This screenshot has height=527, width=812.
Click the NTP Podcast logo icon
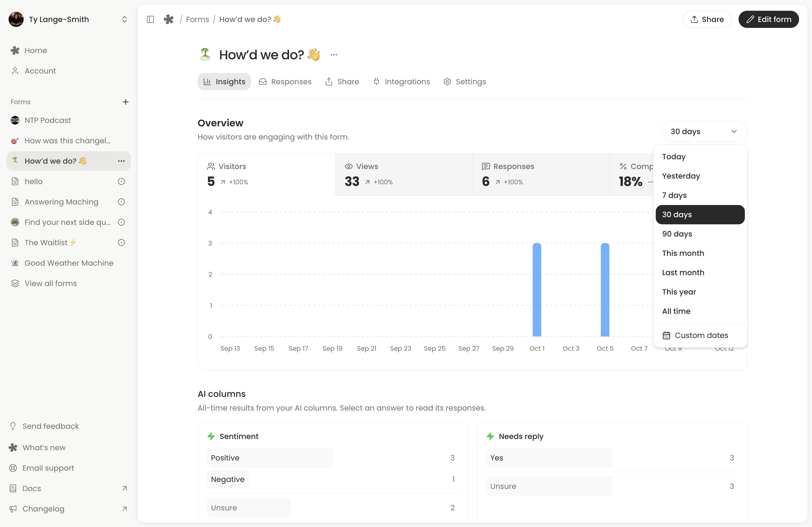tap(15, 120)
